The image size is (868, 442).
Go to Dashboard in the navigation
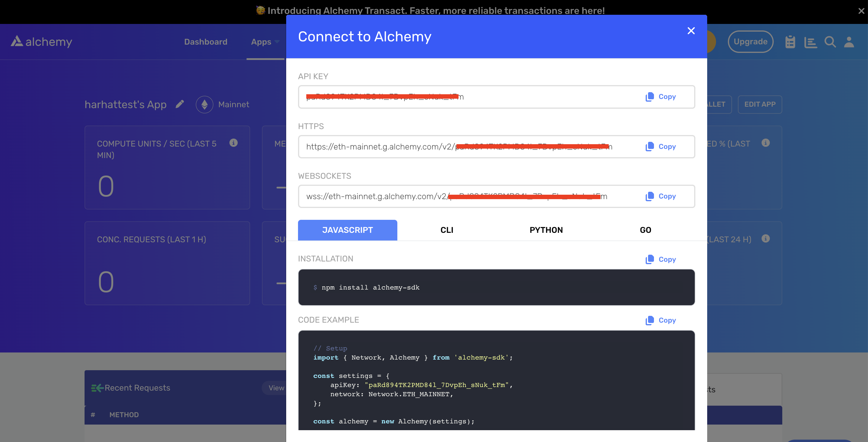[x=205, y=42]
